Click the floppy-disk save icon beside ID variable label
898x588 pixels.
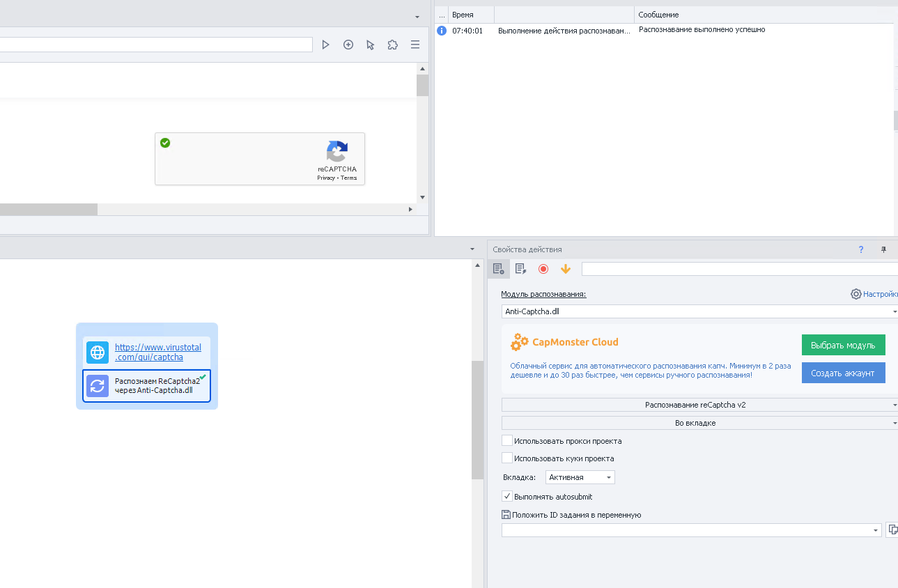click(506, 515)
